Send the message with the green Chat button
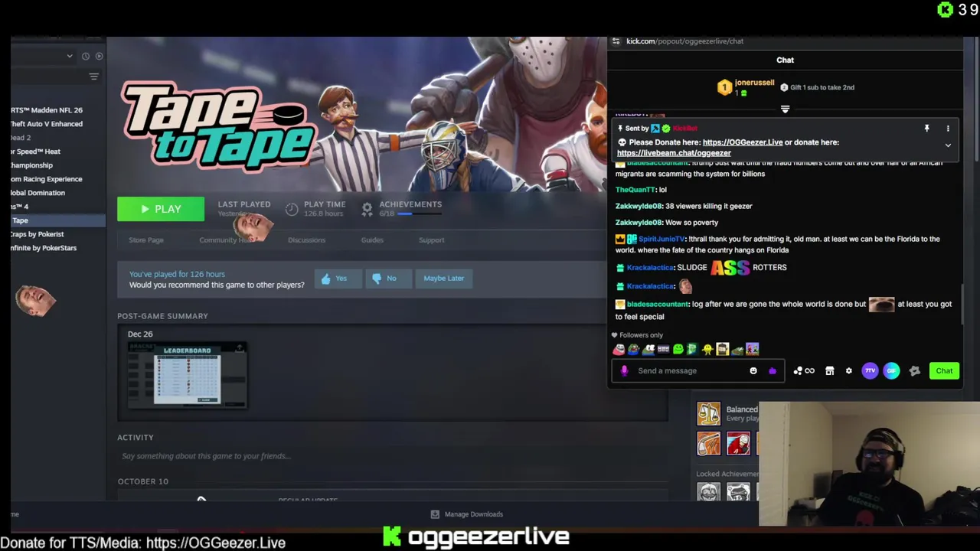Viewport: 980px width, 551px height. click(944, 371)
